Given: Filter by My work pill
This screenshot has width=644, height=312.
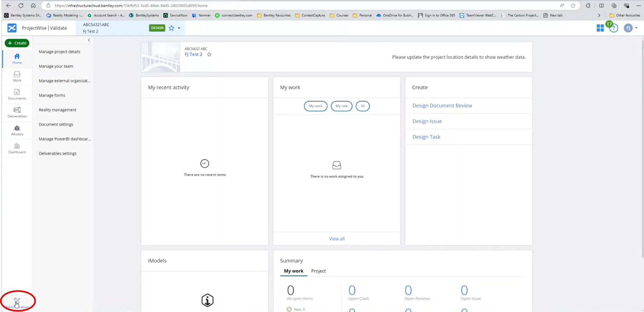Looking at the screenshot, I should pyautogui.click(x=315, y=106).
